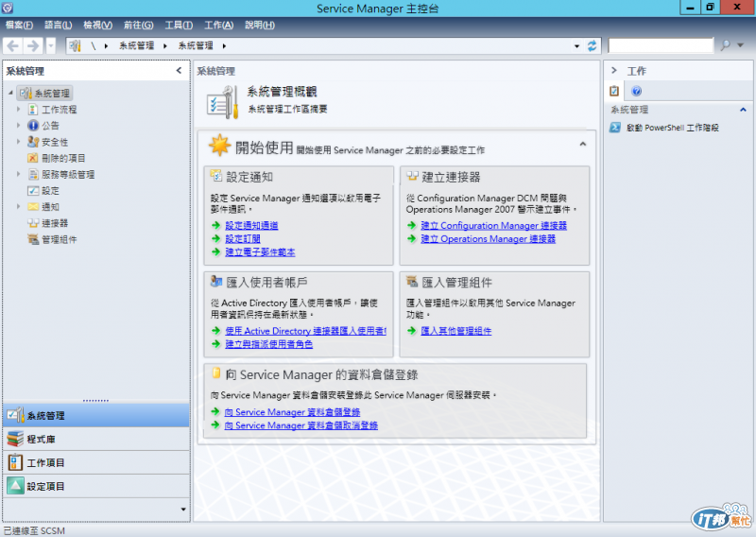Collapse the 工作 tasks pane chevron

[x=613, y=71]
